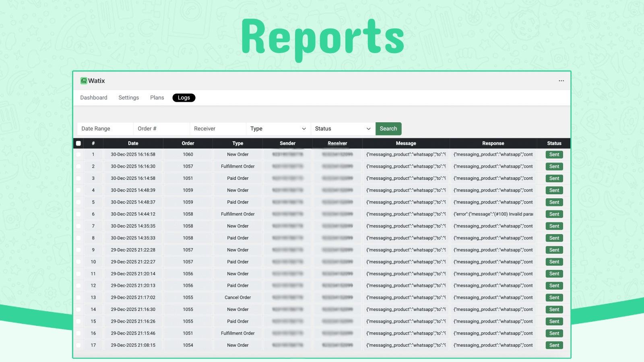Select the Date column header to sort
644x362 pixels.
pyautogui.click(x=133, y=143)
